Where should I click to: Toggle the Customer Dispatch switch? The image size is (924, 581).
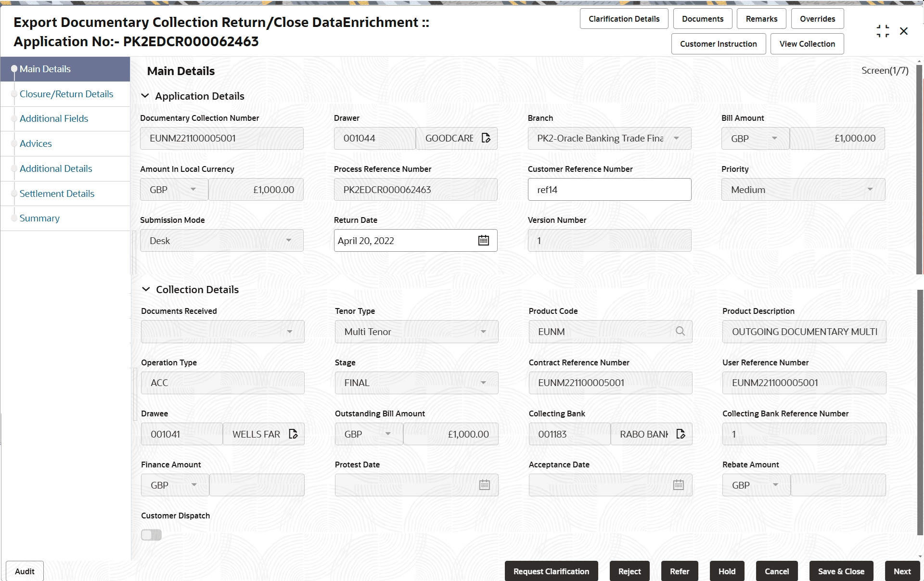(x=151, y=535)
